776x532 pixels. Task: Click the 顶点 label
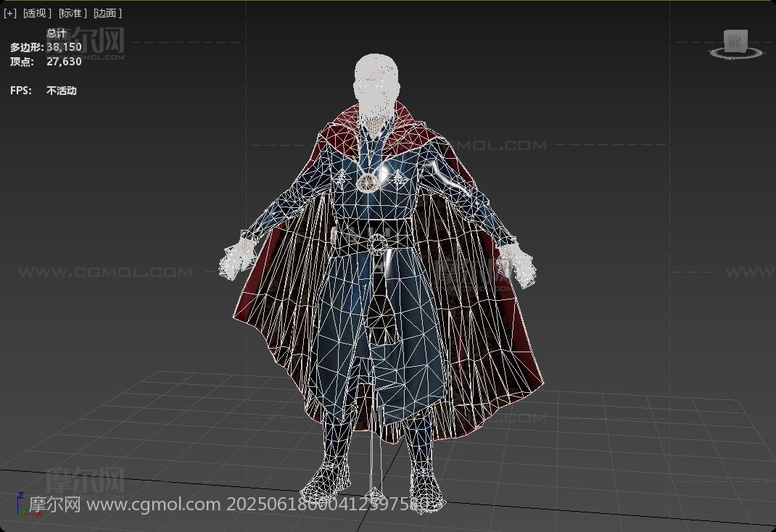(22, 62)
